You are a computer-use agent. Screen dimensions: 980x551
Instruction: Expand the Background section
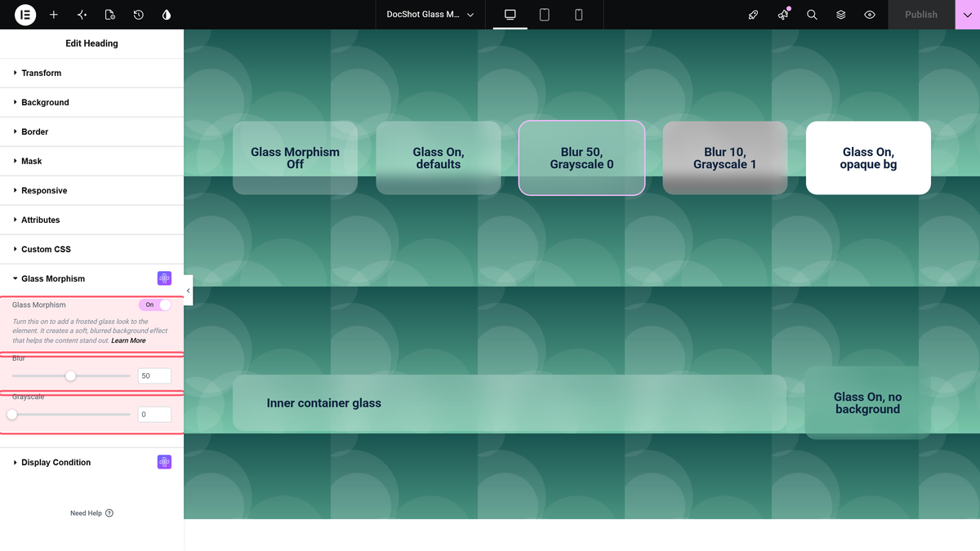click(x=91, y=102)
